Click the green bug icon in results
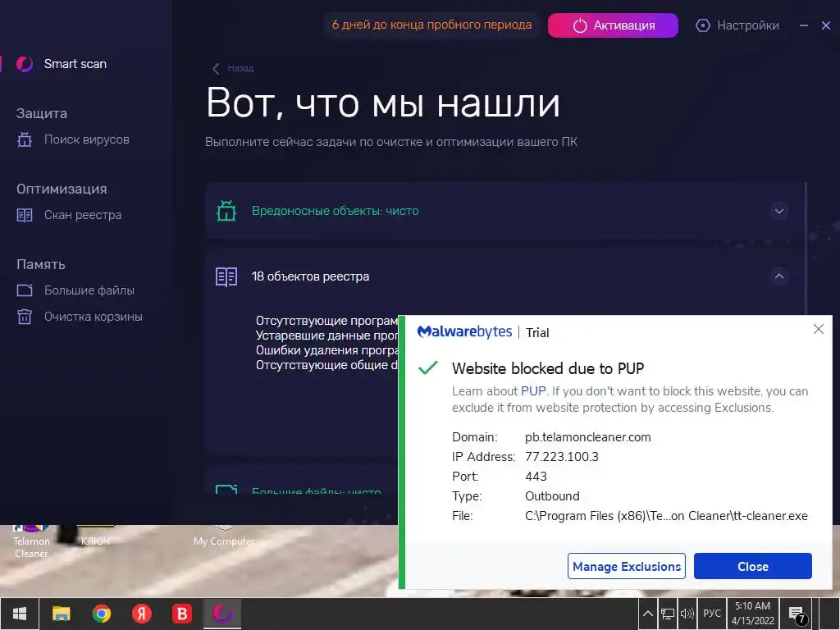 226,211
